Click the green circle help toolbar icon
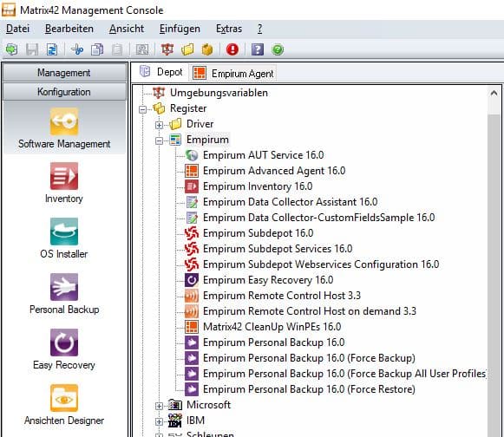 (278, 49)
